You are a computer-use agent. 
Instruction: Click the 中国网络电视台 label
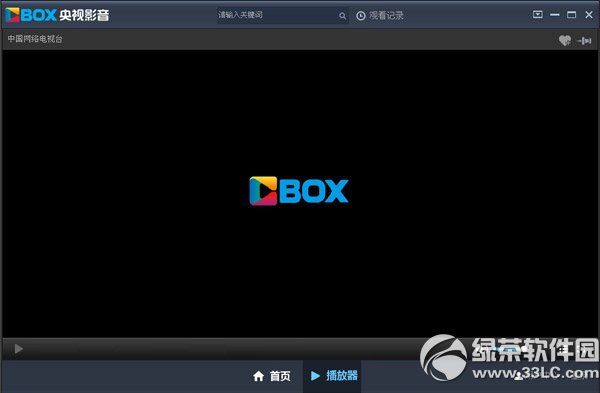(35, 39)
